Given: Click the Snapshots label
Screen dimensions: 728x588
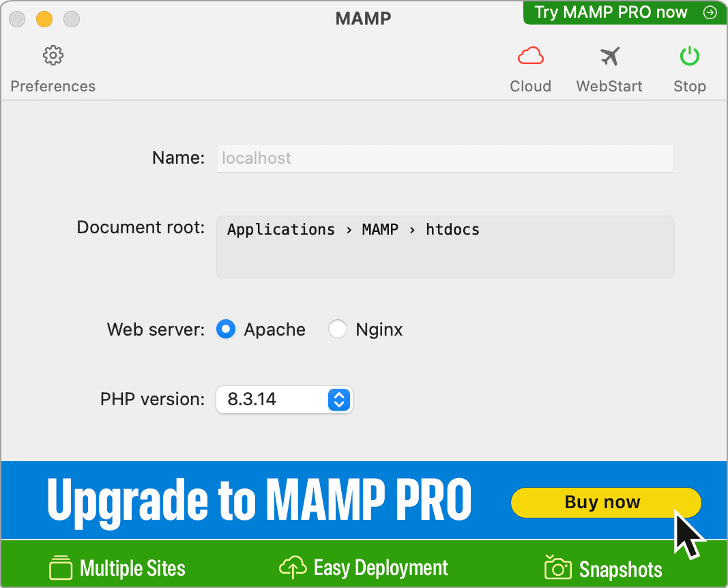Looking at the screenshot, I should click(x=621, y=570).
